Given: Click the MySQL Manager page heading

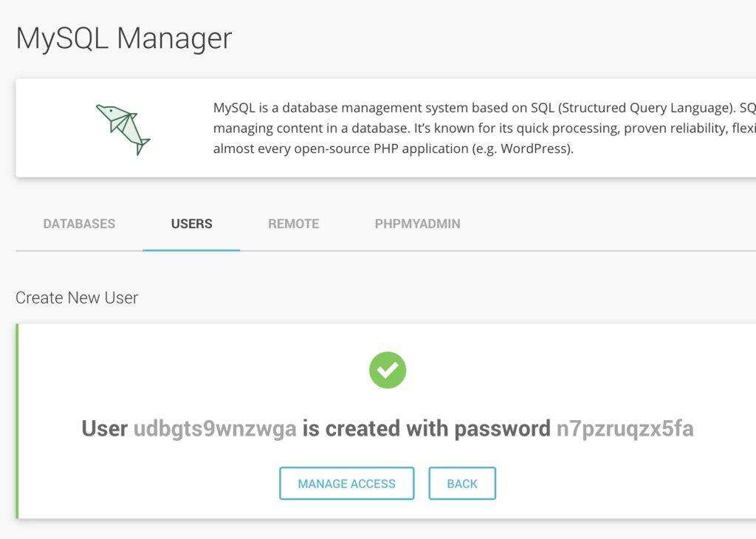Looking at the screenshot, I should pyautogui.click(x=124, y=38).
